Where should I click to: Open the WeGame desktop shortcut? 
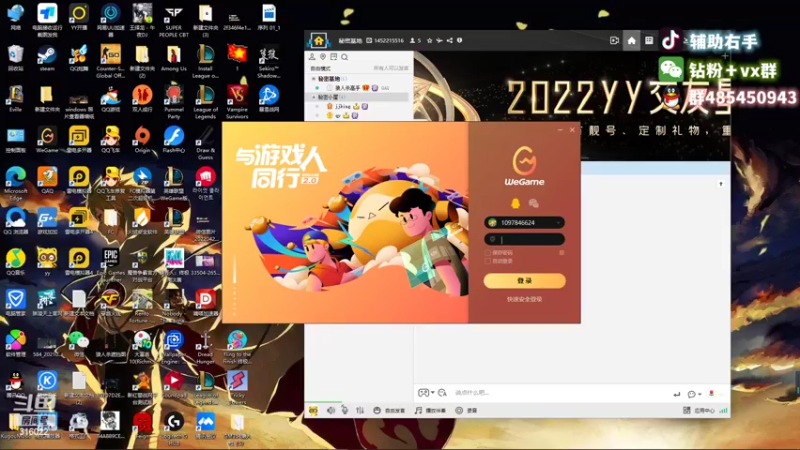click(47, 140)
